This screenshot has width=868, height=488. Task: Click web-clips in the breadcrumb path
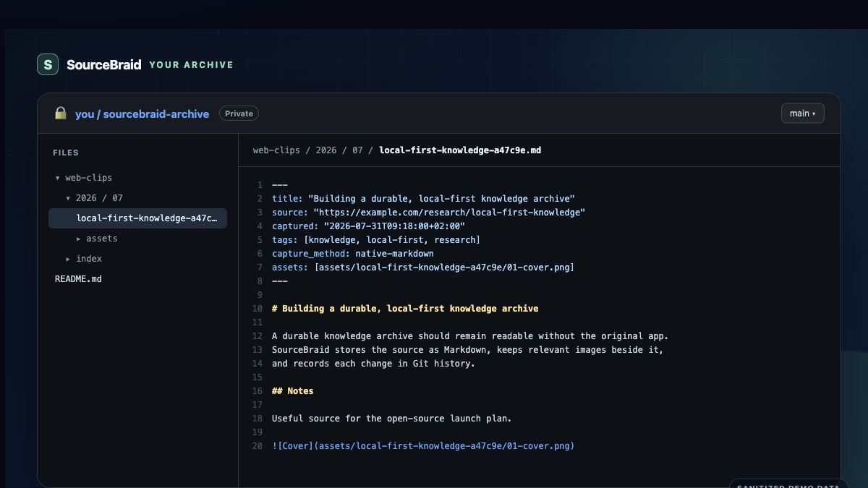pyautogui.click(x=276, y=150)
